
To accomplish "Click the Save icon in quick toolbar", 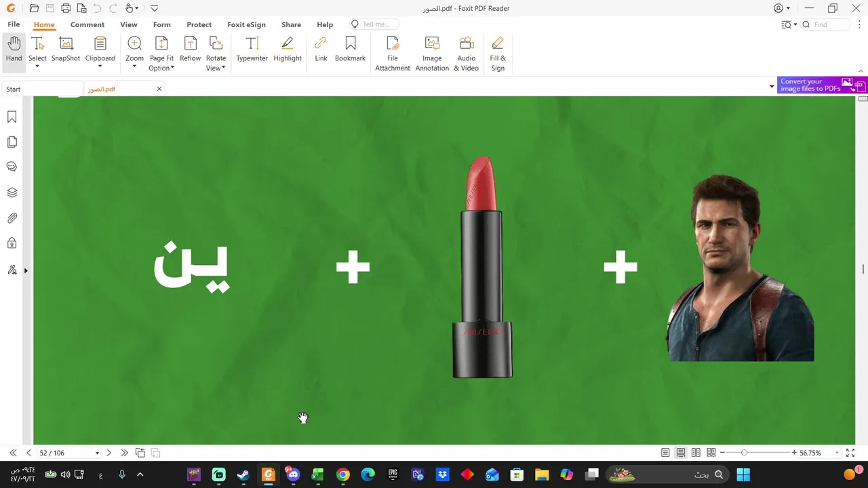I will pyautogui.click(x=50, y=8).
